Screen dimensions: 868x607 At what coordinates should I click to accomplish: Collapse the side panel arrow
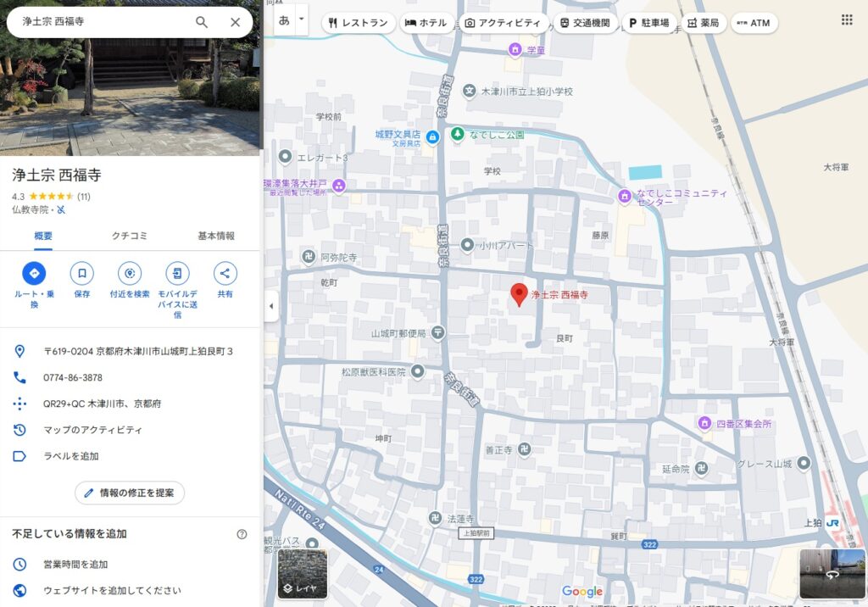[x=270, y=306]
